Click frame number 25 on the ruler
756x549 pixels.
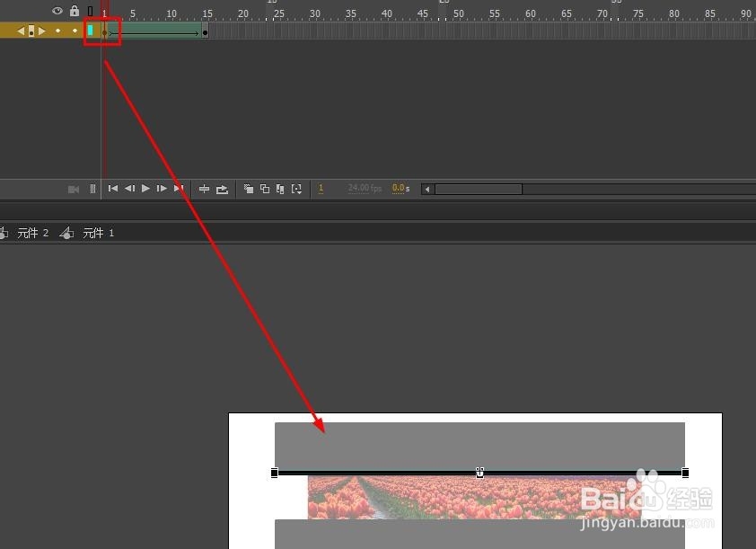(279, 13)
